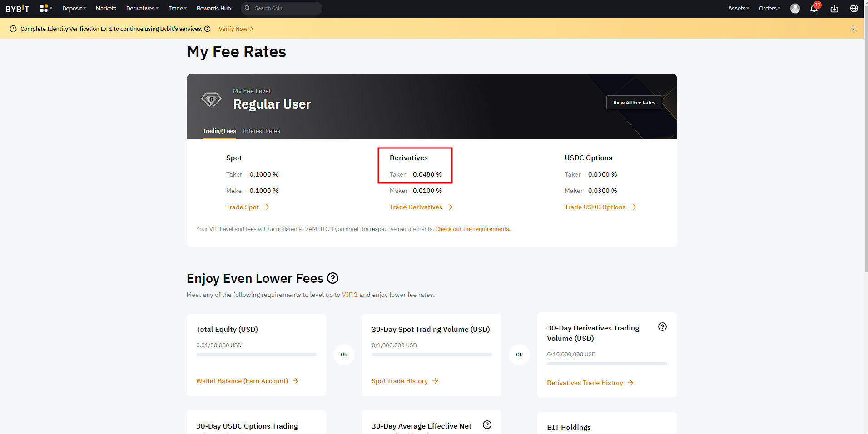The image size is (868, 434).
Task: Click the fee level diamond badge icon
Action: (211, 99)
